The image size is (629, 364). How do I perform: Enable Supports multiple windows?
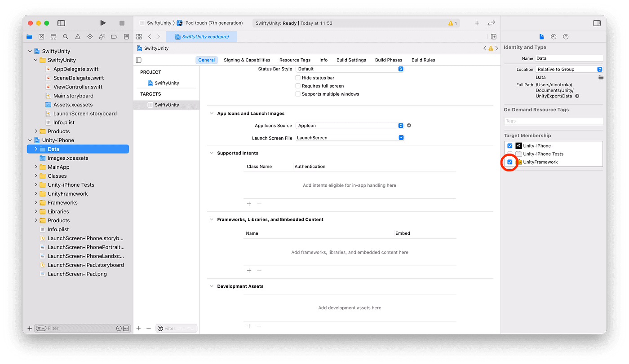(297, 94)
